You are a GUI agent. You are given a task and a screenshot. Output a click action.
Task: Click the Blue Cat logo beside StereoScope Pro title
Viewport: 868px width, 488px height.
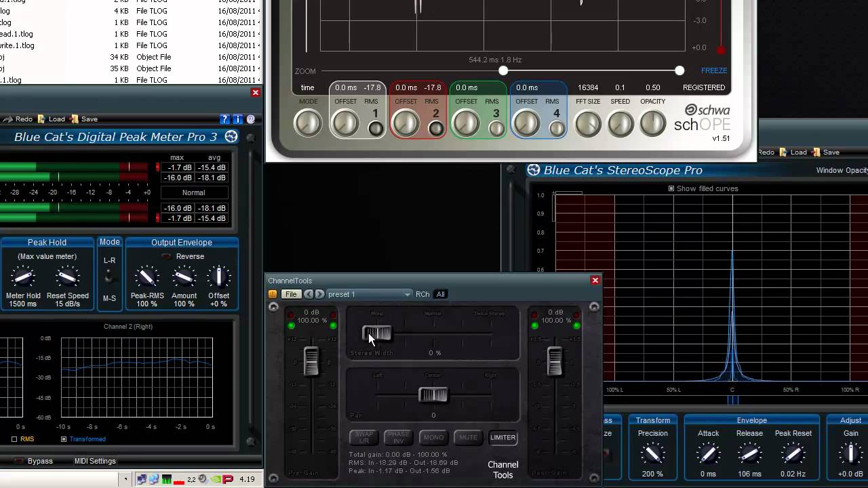coord(534,170)
